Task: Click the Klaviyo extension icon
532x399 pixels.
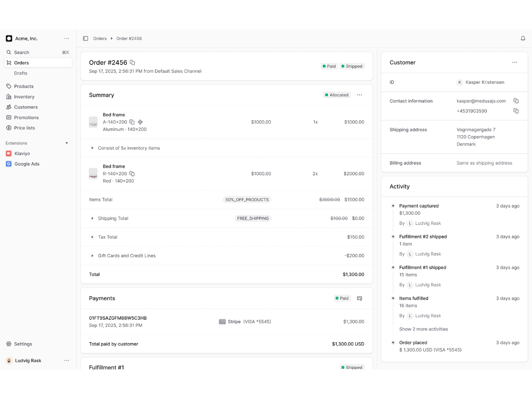Action: (9, 153)
